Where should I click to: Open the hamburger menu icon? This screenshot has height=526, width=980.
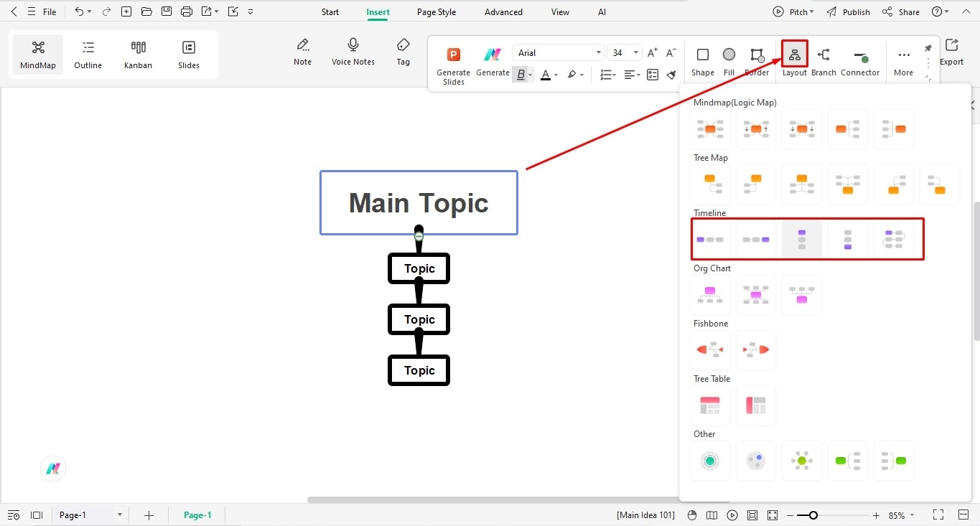pos(31,11)
